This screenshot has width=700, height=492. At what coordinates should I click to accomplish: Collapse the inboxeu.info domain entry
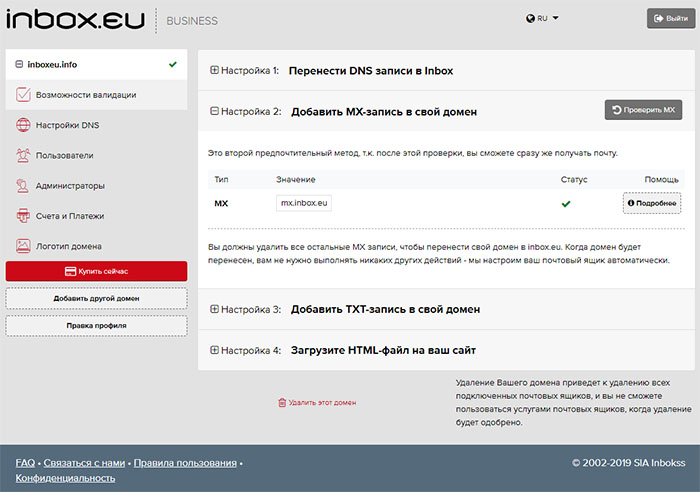coord(19,64)
